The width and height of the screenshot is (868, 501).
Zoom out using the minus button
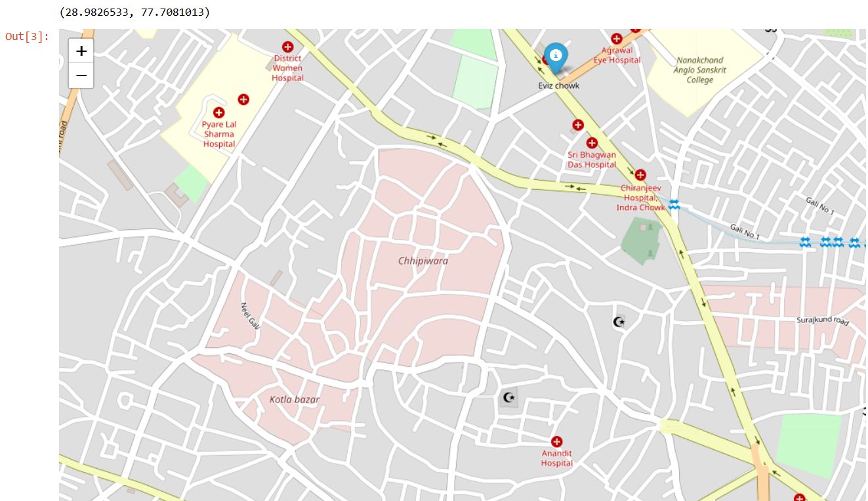81,76
